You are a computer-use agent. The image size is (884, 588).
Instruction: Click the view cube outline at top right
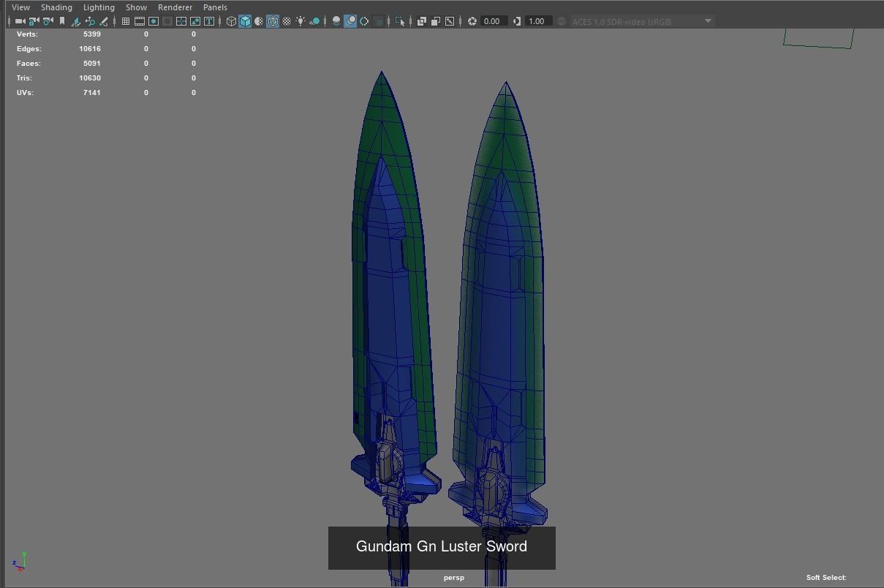819,38
